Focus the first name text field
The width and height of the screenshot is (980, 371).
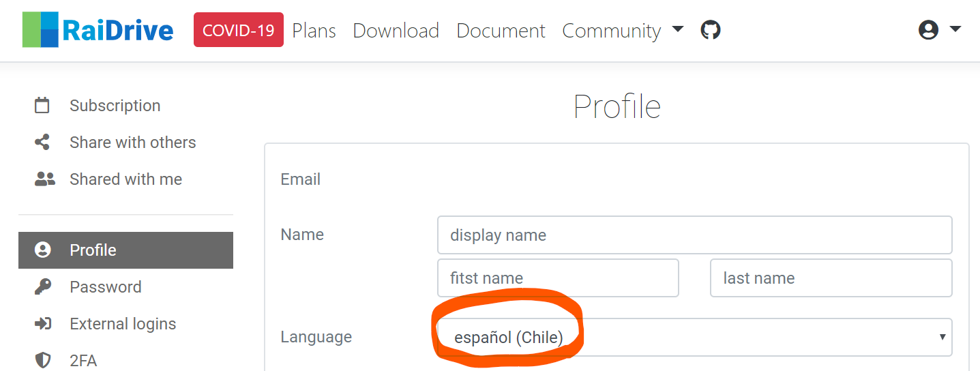(558, 278)
